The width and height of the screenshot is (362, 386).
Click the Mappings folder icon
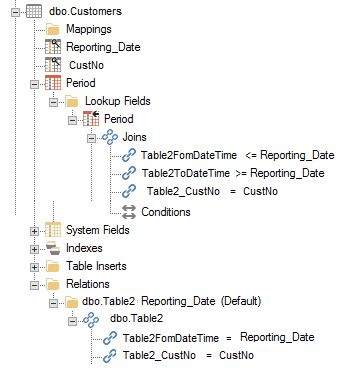53,29
